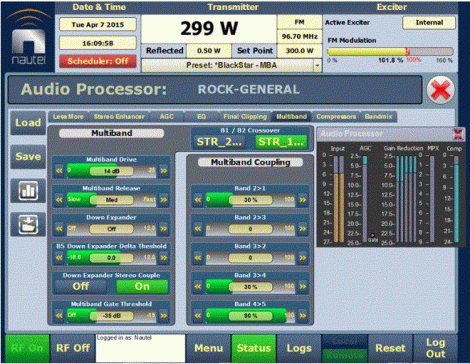This screenshot has height=364, width=470.
Task: Increase Multiband Gate Threshold
Action: [164, 315]
